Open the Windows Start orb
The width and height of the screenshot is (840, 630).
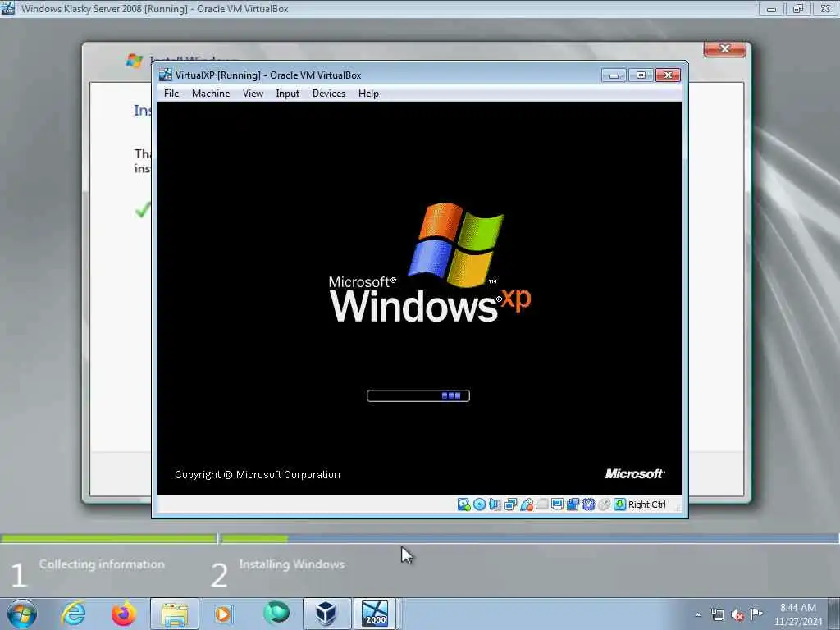point(22,614)
